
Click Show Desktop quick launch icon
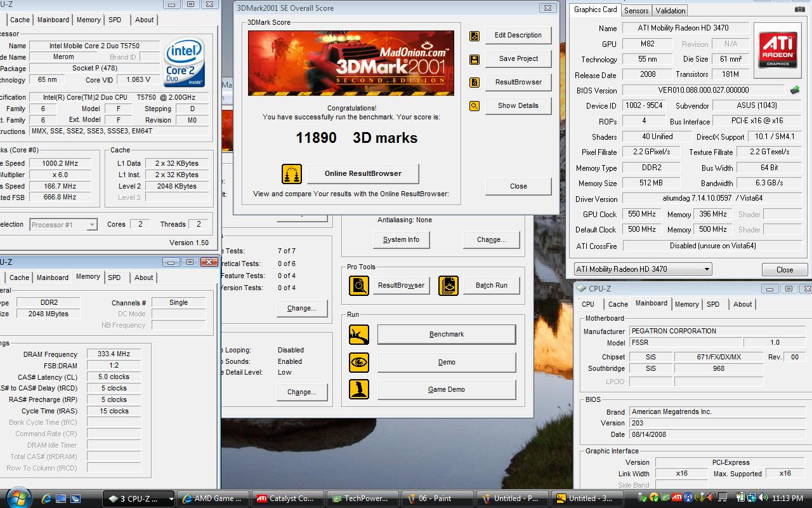[x=62, y=498]
